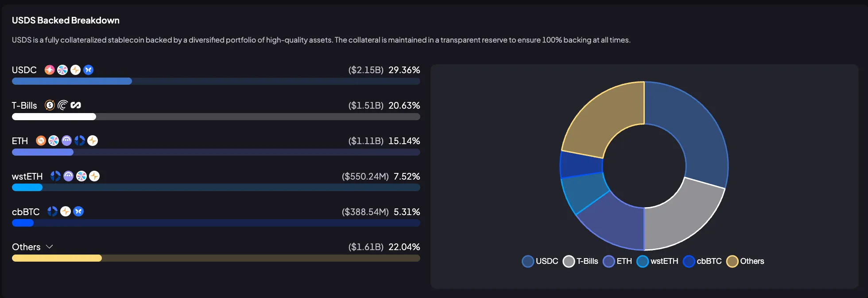Click the pink star icon in the USDC row
This screenshot has height=298, width=868.
(50, 70)
